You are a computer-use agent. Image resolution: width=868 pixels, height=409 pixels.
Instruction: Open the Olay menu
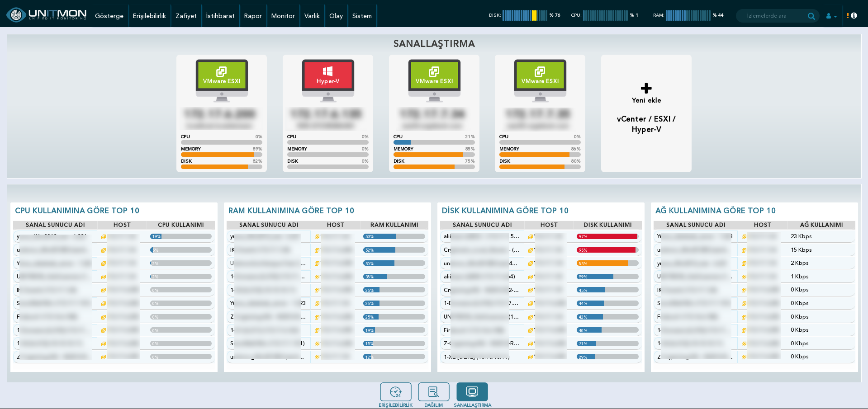(x=336, y=16)
